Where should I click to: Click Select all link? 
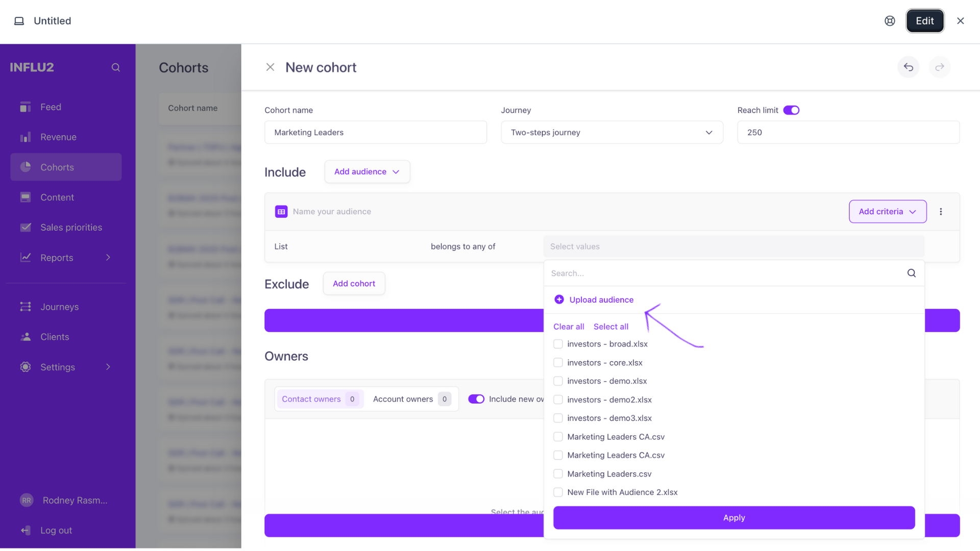tap(610, 327)
